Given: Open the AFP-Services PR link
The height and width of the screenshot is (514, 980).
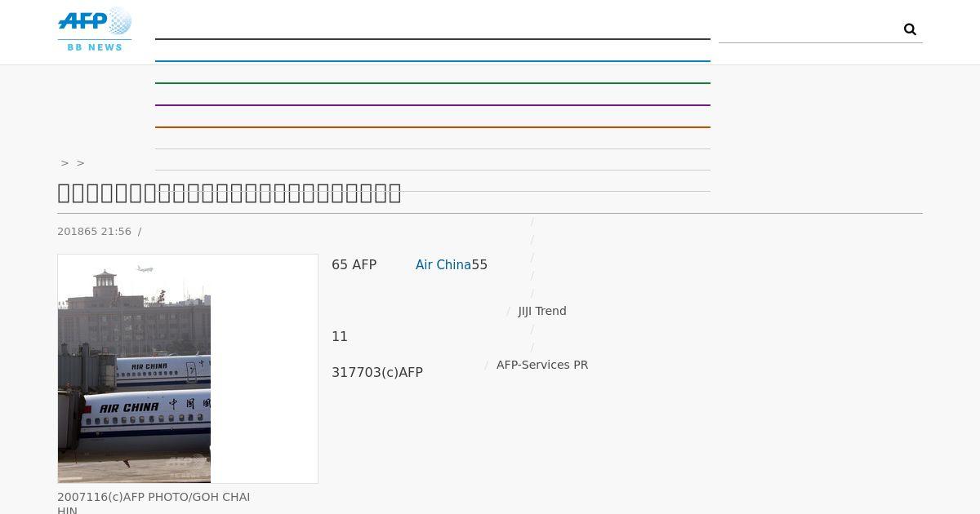Looking at the screenshot, I should 542,365.
